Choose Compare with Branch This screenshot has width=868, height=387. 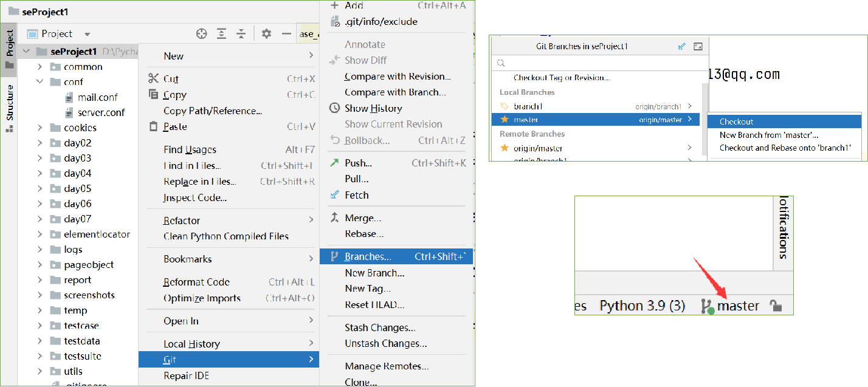[396, 92]
